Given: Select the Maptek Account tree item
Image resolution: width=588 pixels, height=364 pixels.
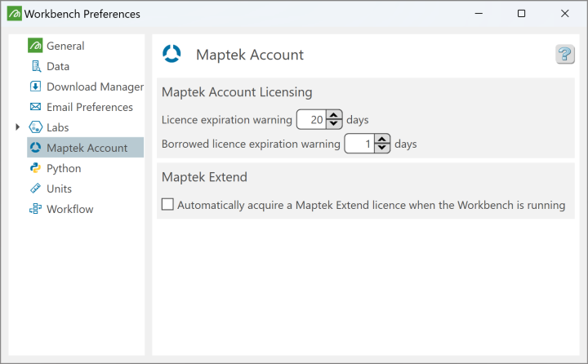Looking at the screenshot, I should click(87, 148).
